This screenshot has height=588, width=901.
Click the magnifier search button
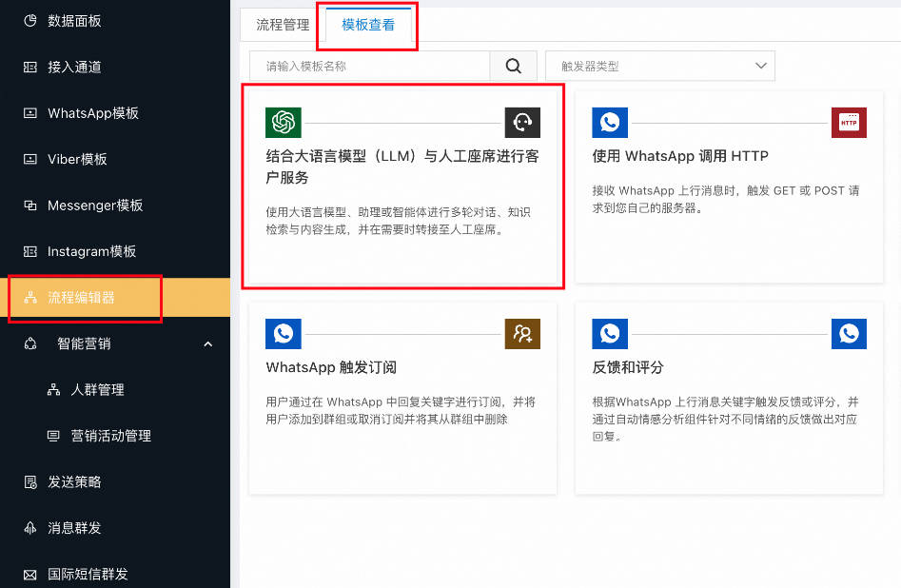coord(513,66)
